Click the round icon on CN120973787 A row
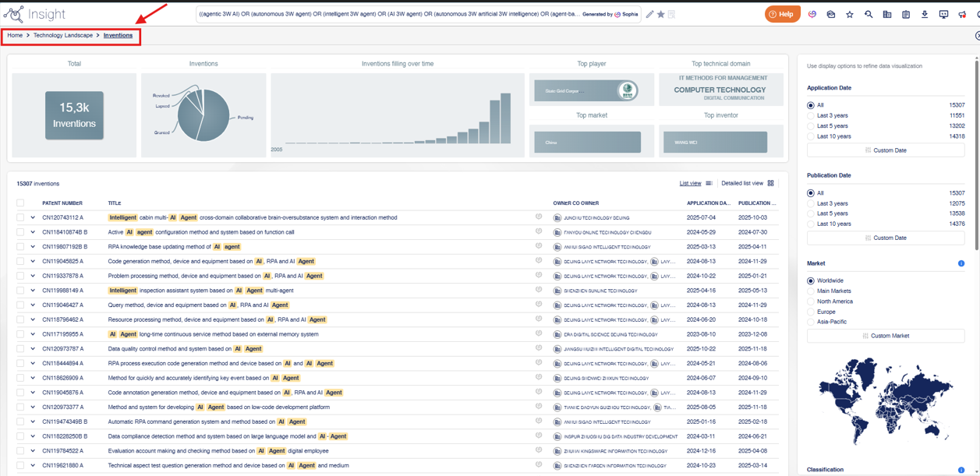The height and width of the screenshot is (476, 980). (x=539, y=349)
